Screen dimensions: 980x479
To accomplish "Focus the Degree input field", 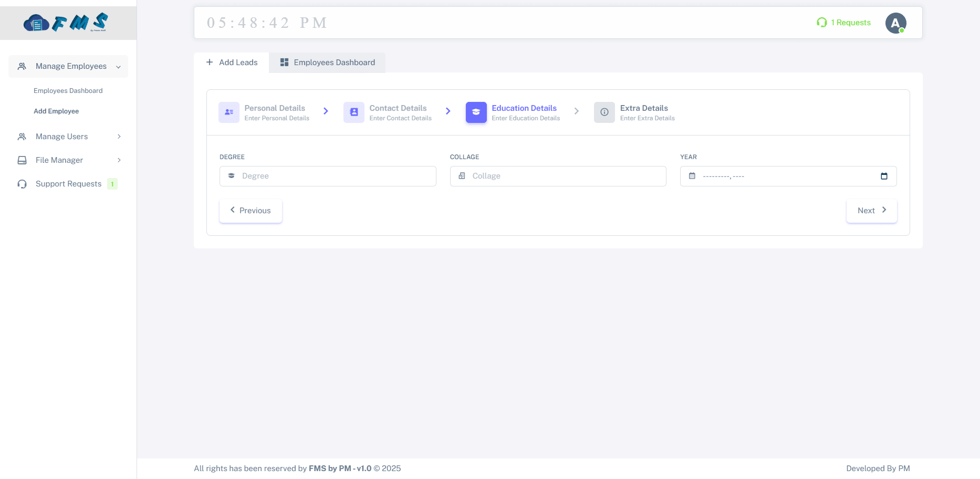I will (336, 176).
